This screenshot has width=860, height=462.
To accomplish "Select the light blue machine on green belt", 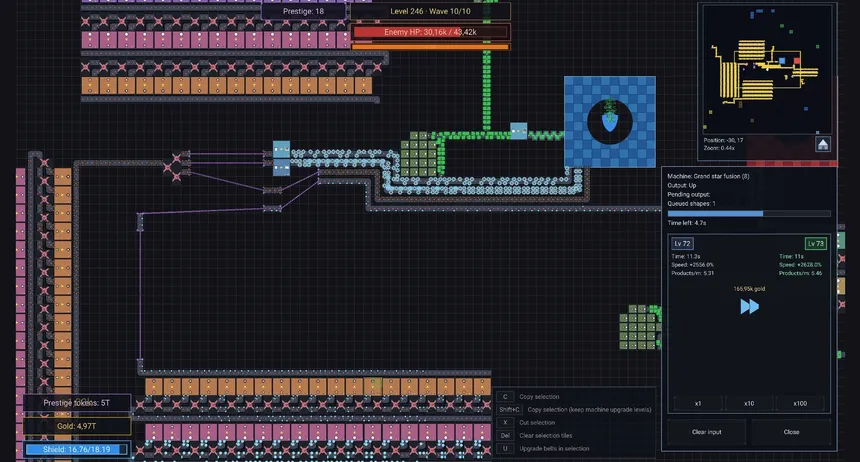I will coord(518,131).
